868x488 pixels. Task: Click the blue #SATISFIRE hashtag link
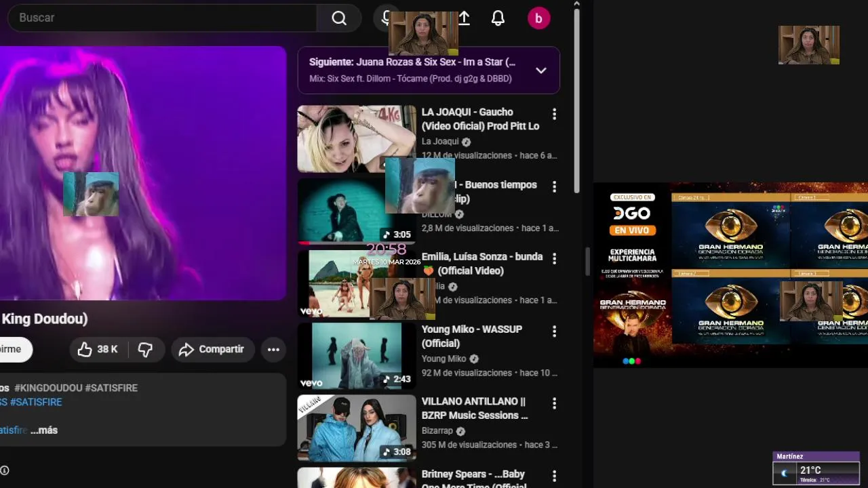click(36, 403)
